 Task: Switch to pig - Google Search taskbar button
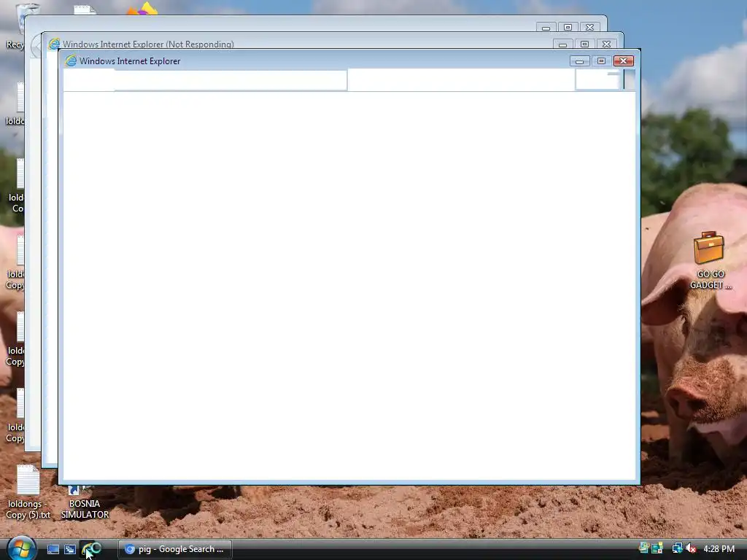coord(175,549)
